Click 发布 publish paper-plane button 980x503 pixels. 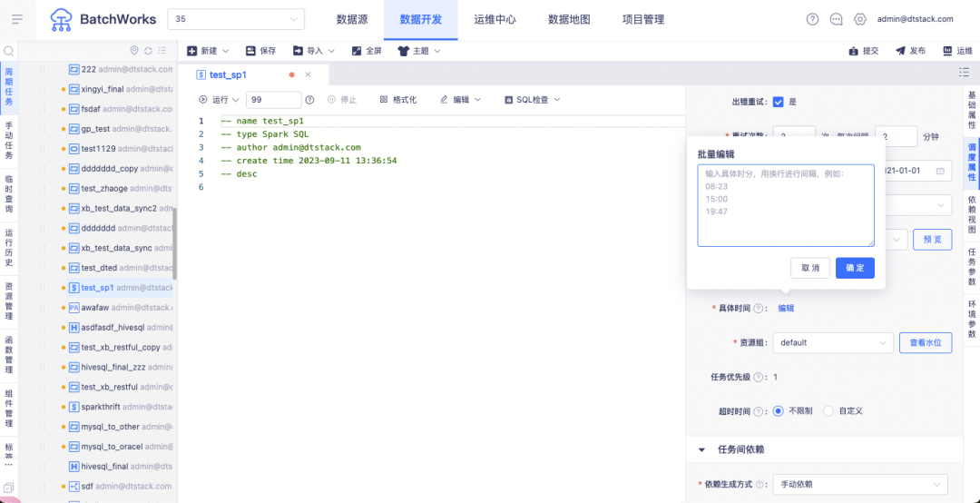(x=911, y=52)
